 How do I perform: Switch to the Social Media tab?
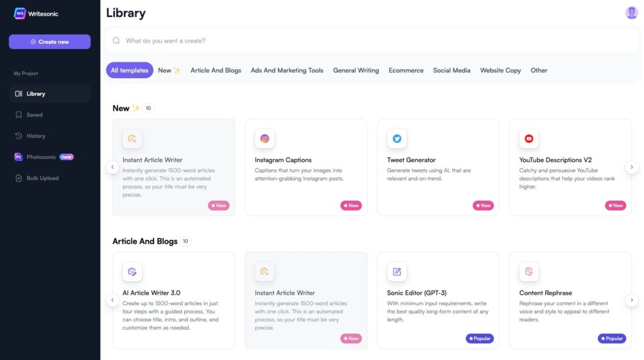point(452,70)
